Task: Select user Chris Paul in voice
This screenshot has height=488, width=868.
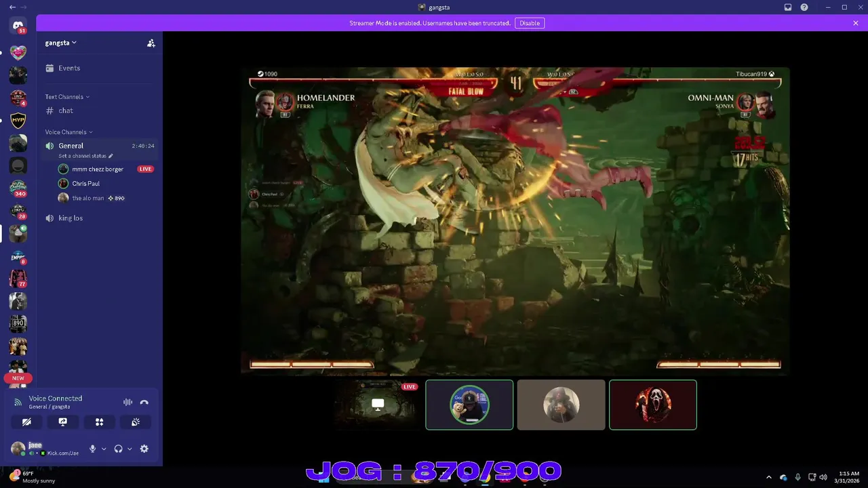Action: (x=86, y=184)
